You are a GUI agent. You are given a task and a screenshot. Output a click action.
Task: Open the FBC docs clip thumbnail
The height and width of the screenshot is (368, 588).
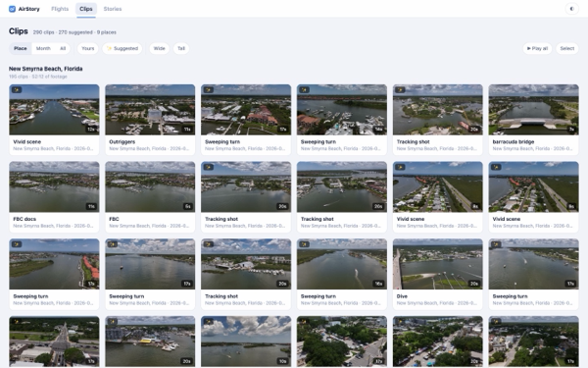[x=54, y=186]
